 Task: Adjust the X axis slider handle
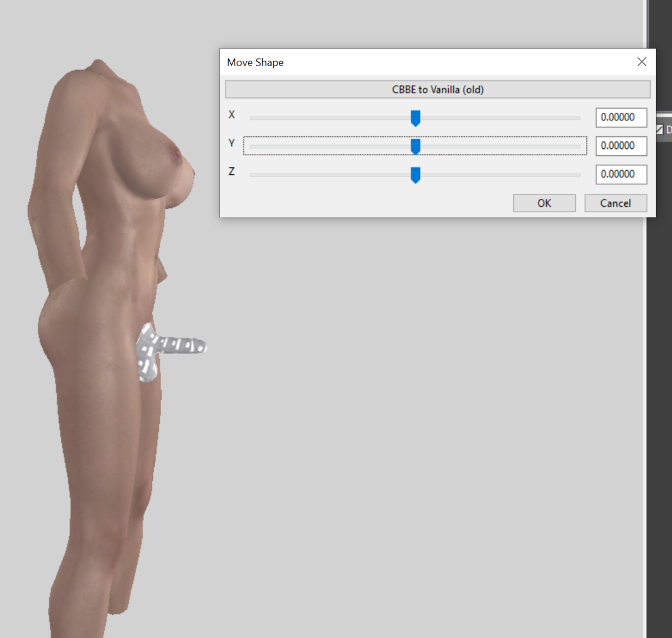click(x=415, y=118)
